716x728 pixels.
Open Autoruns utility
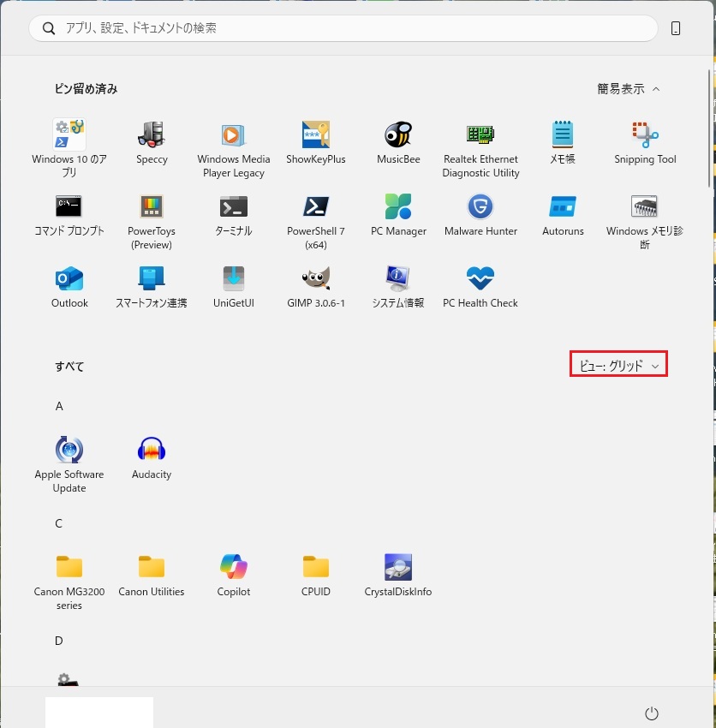click(x=563, y=214)
